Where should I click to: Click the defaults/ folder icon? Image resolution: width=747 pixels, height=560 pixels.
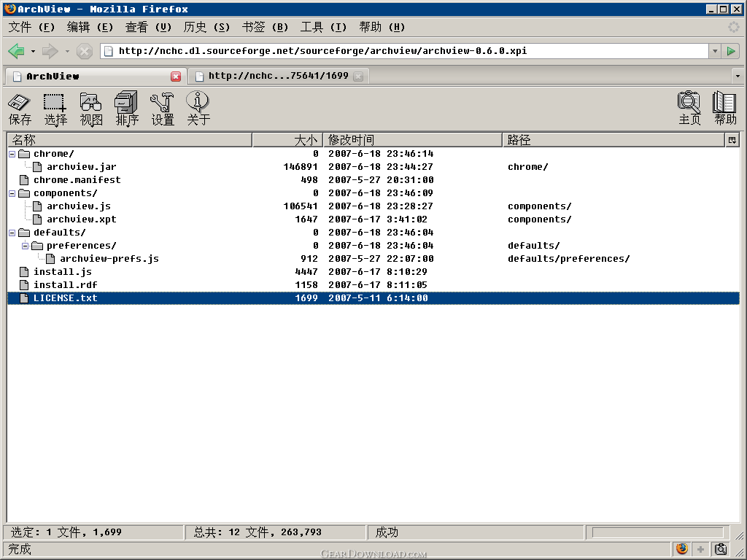(24, 233)
